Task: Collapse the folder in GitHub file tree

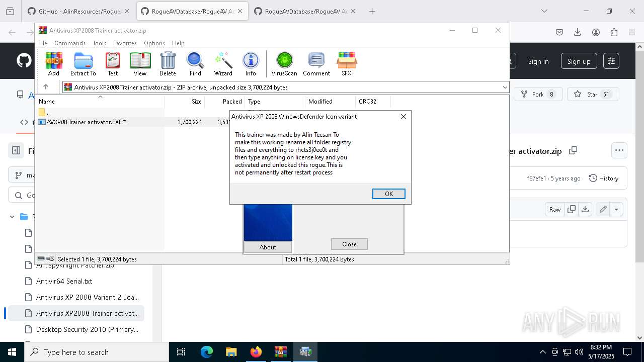Action: point(12,217)
